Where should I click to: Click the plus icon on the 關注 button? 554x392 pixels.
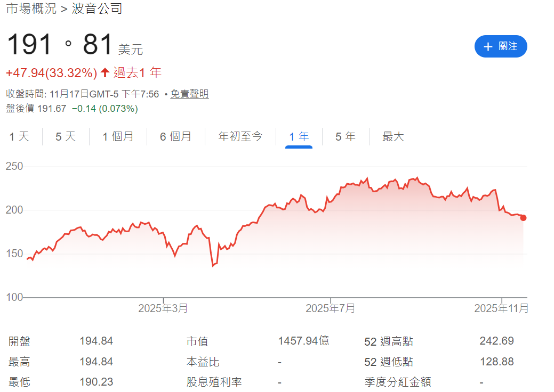pos(488,46)
